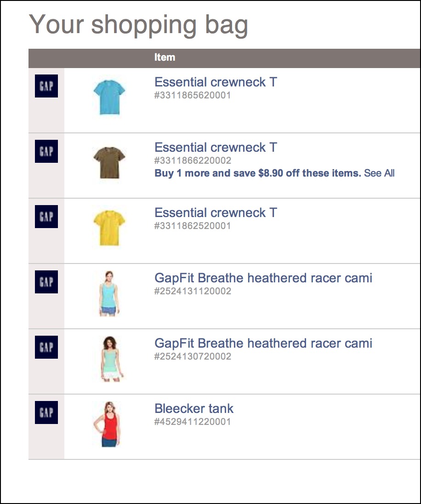Click the Gap logo for item #2524131120002
The image size is (421, 504).
pos(46,282)
